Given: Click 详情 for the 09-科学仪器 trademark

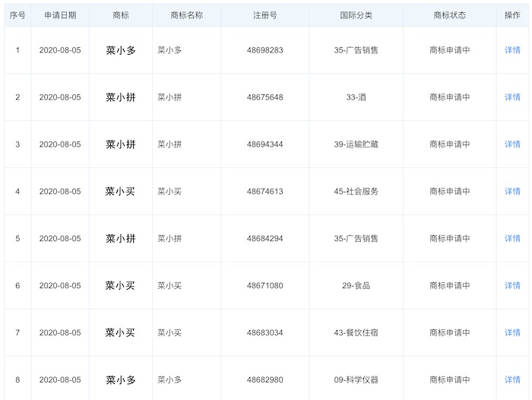Looking at the screenshot, I should click(512, 380).
